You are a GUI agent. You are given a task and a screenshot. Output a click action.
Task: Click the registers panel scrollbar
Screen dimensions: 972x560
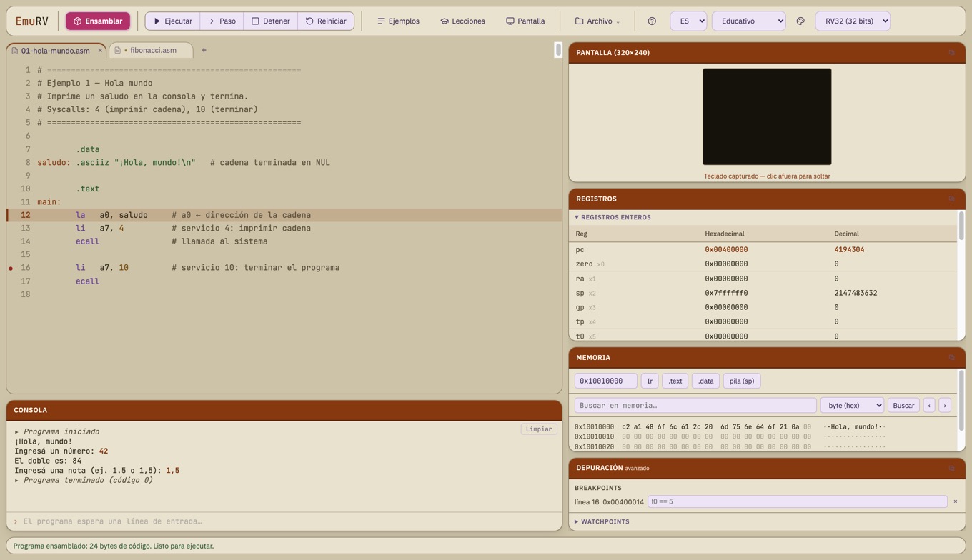click(961, 226)
